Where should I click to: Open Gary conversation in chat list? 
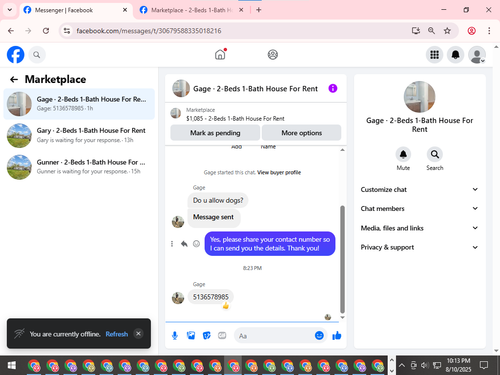[79, 135]
